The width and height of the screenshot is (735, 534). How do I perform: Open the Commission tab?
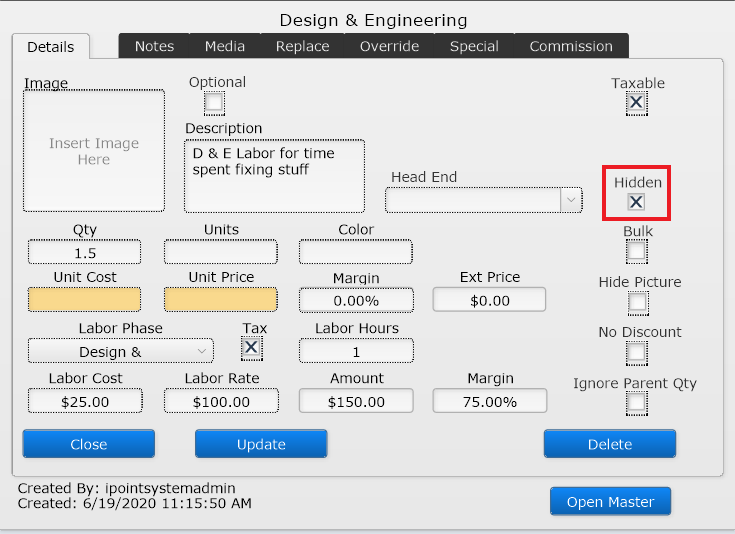(571, 46)
